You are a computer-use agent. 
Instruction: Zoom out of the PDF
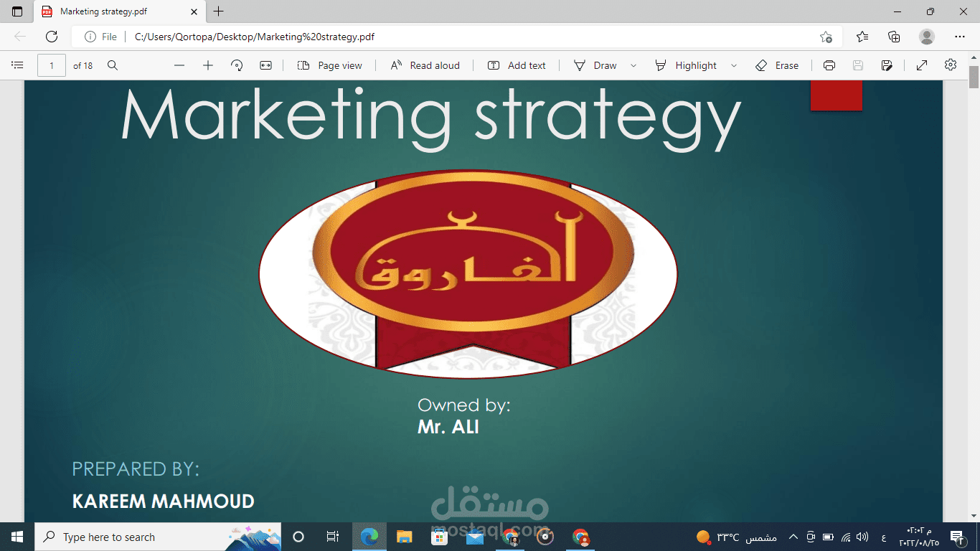[179, 65]
